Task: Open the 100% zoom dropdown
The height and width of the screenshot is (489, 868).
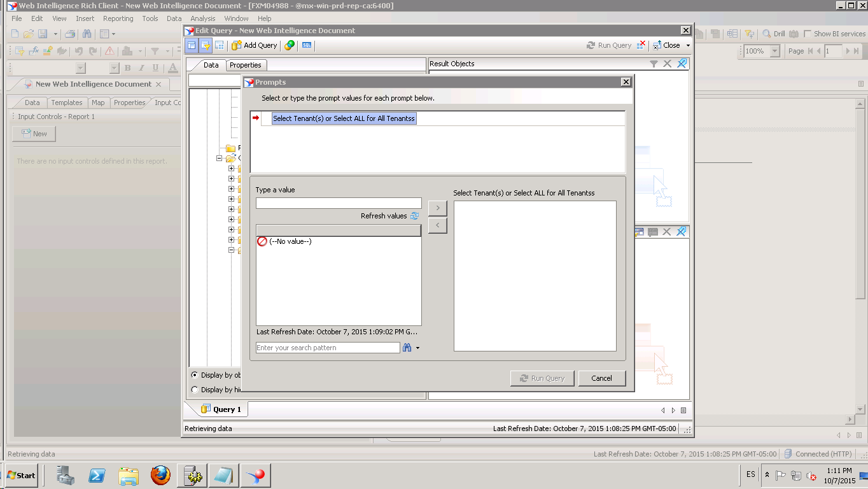Action: click(774, 51)
